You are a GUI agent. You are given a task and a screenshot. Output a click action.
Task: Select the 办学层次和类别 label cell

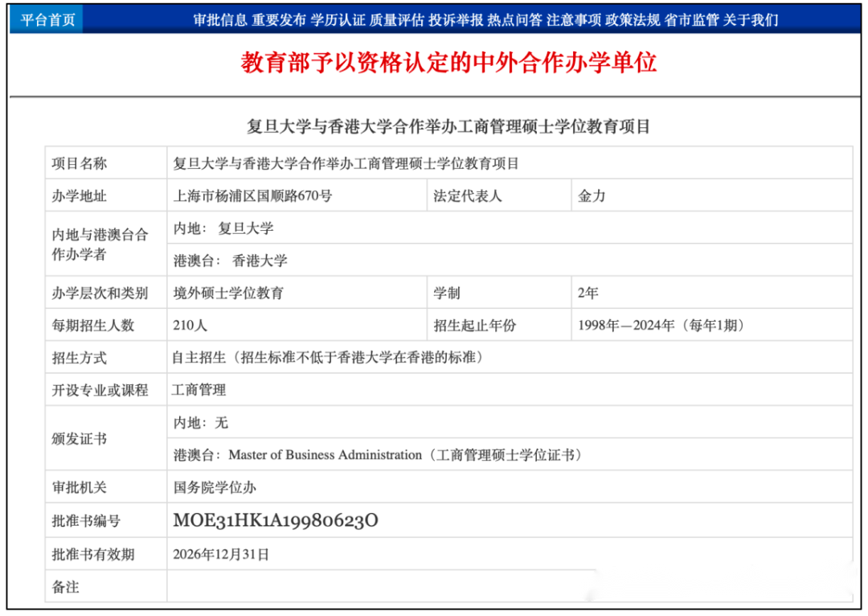[x=106, y=293]
